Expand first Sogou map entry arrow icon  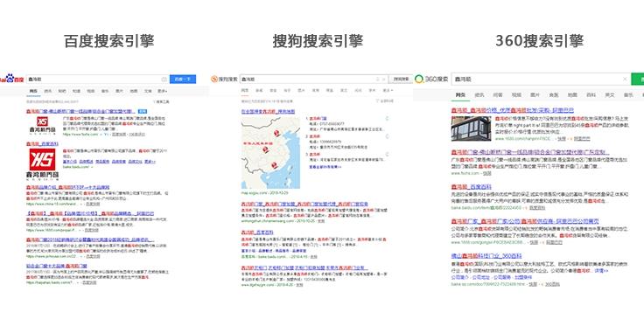tap(387, 119)
